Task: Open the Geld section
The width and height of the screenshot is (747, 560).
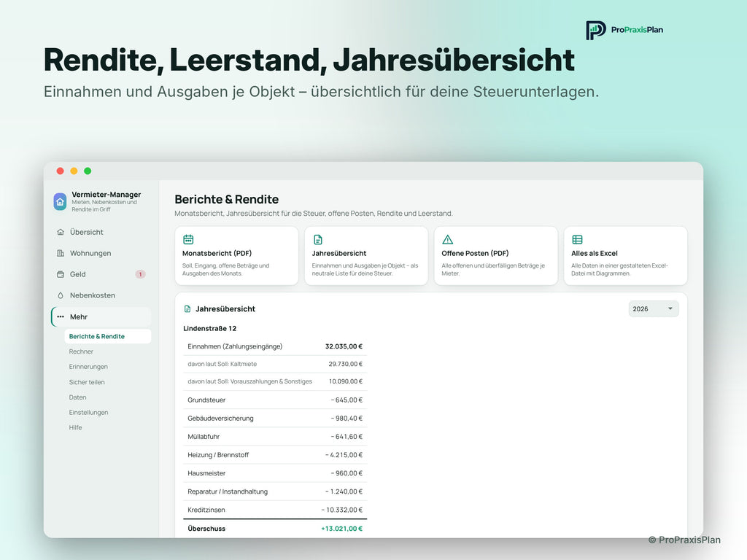Action: tap(101, 274)
